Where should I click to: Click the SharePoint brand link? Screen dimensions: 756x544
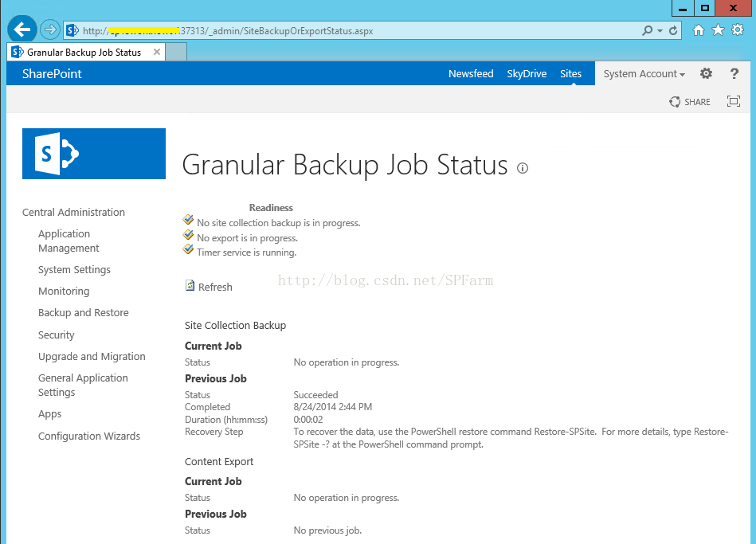[52, 74]
